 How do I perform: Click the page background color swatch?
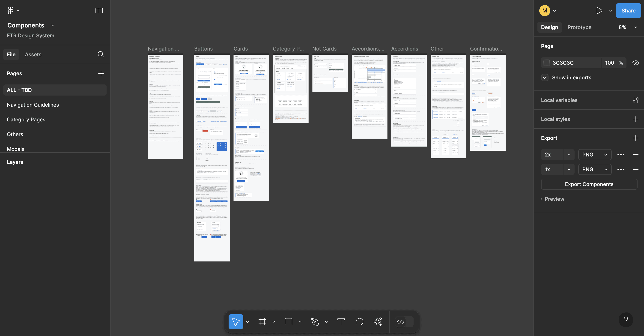click(x=547, y=63)
